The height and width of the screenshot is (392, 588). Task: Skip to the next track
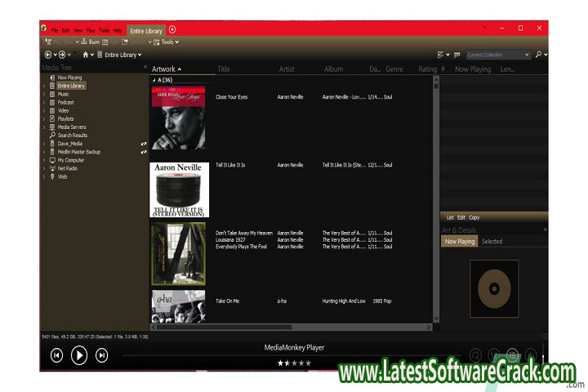pos(102,354)
